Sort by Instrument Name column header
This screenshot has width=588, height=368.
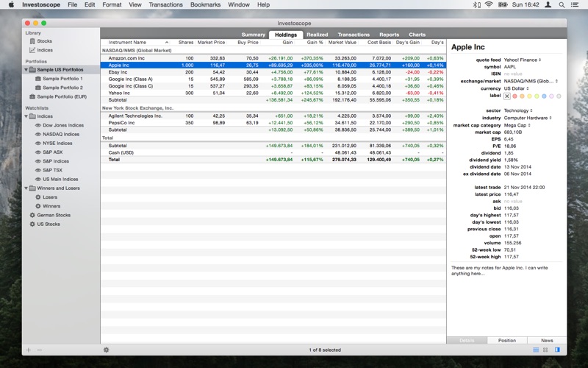127,43
